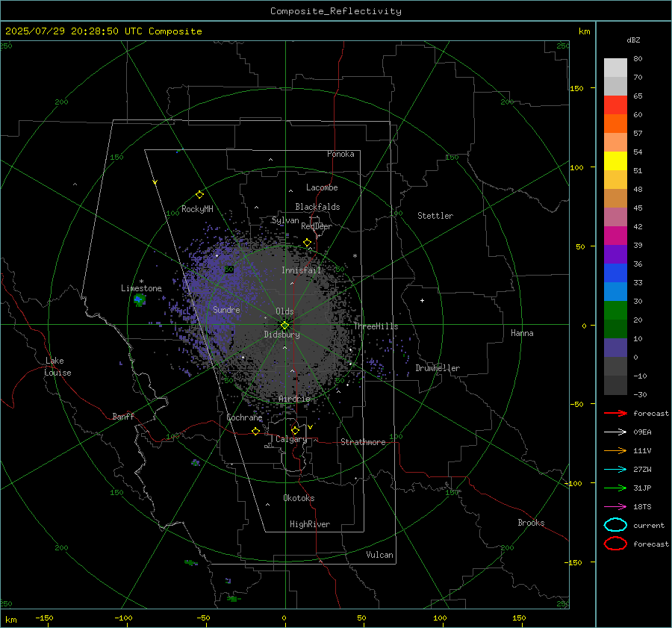This screenshot has height=628, width=672.
Task: Click the Drumheller city label
Action: [438, 368]
